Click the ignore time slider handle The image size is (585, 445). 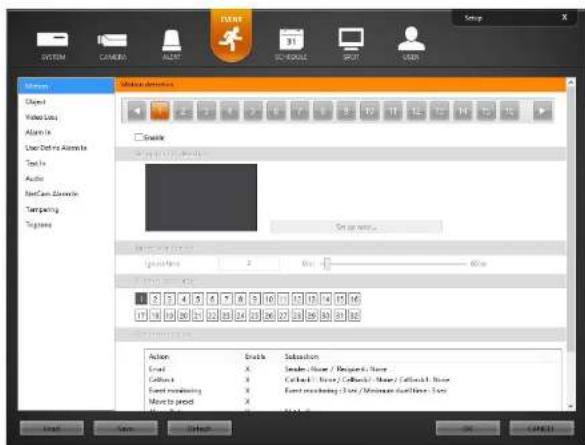click(326, 264)
